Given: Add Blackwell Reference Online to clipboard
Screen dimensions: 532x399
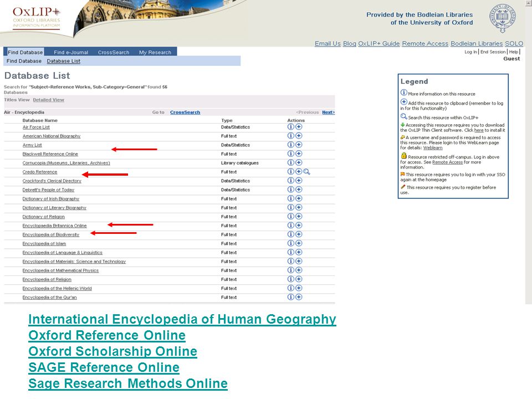Looking at the screenshot, I should [299, 154].
